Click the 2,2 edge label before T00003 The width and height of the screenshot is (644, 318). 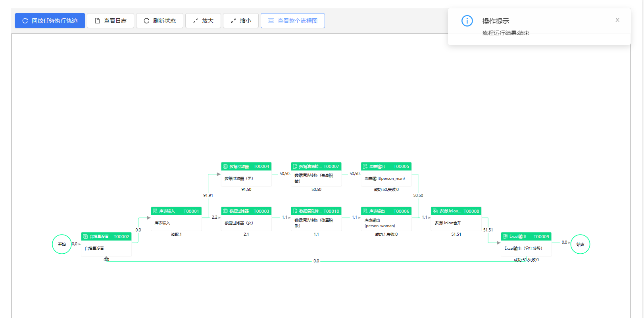215,218
